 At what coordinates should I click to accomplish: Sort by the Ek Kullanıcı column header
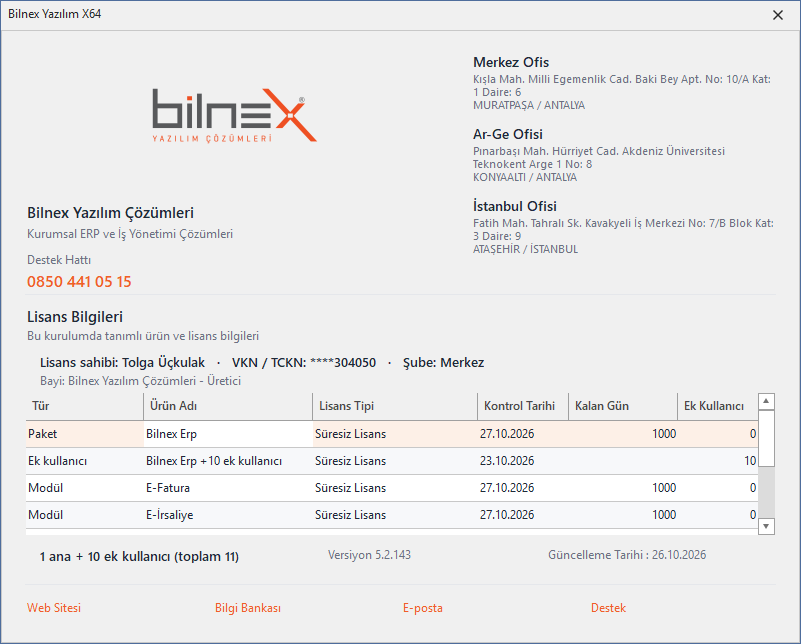(x=718, y=406)
